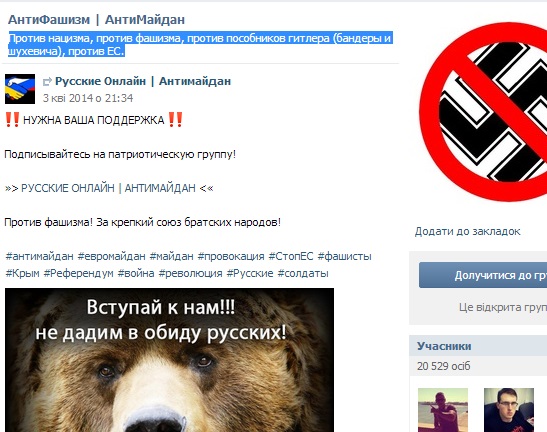Click the #солдаты hashtag

(x=303, y=273)
